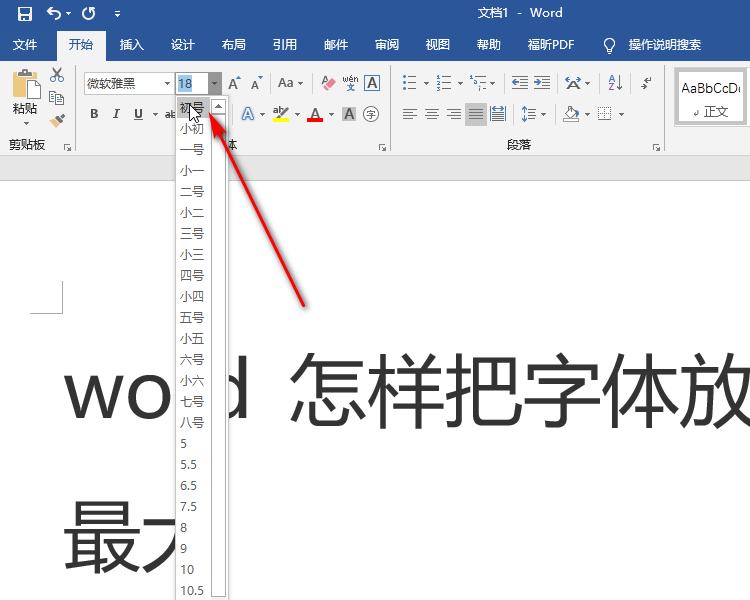Toggle Bold formatting
750x600 pixels.
tap(94, 114)
